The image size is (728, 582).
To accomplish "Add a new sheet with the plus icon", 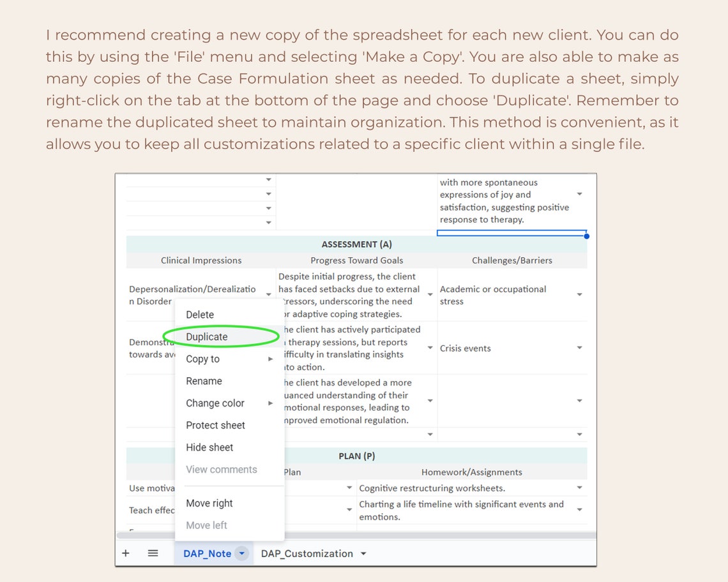I will click(125, 553).
